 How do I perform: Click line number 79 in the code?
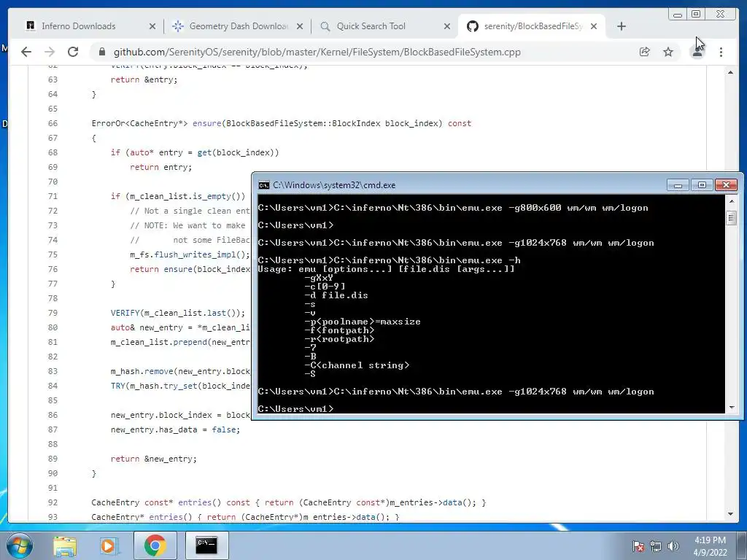[53, 313]
